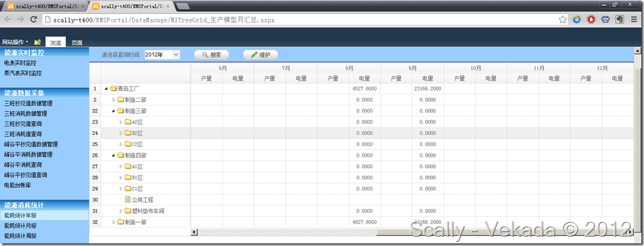The height and width of the screenshot is (246, 644).
Task: Open 电能台帐库 link
Action: point(17,184)
